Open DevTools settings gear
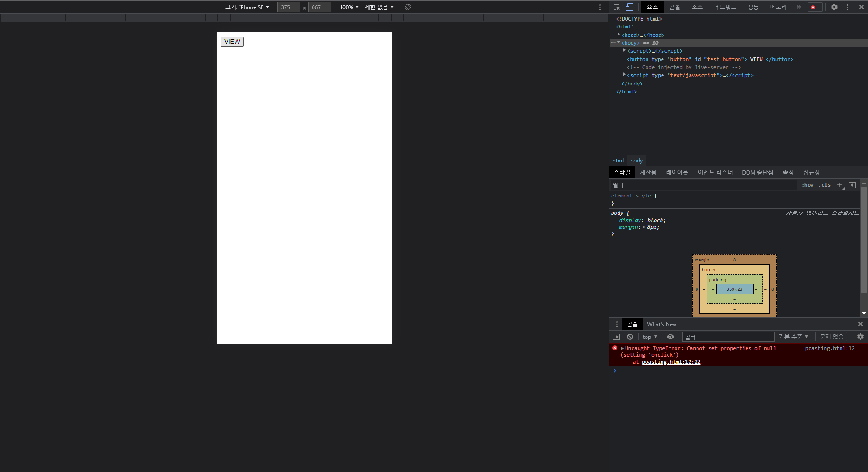The width and height of the screenshot is (868, 472). tap(834, 7)
